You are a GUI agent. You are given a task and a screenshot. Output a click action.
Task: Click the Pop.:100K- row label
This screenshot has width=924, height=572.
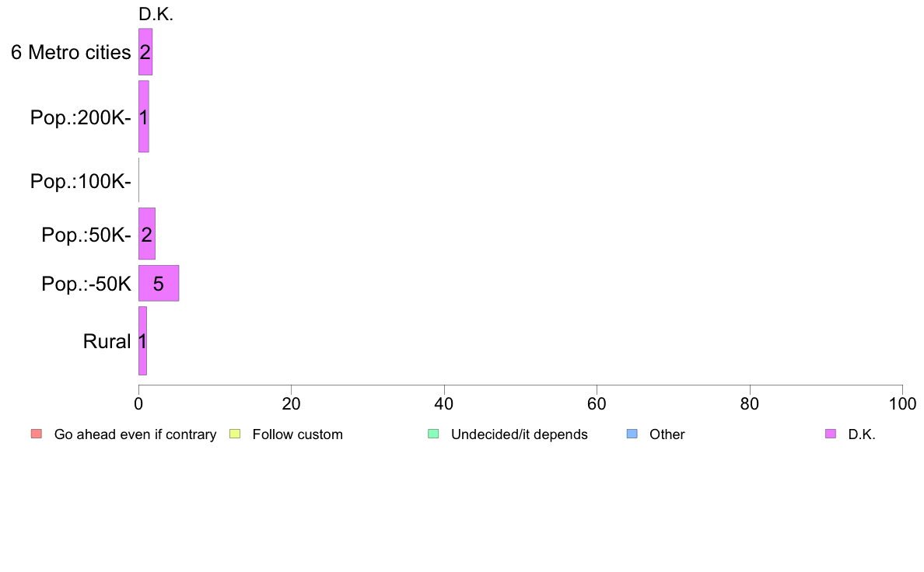click(x=81, y=181)
